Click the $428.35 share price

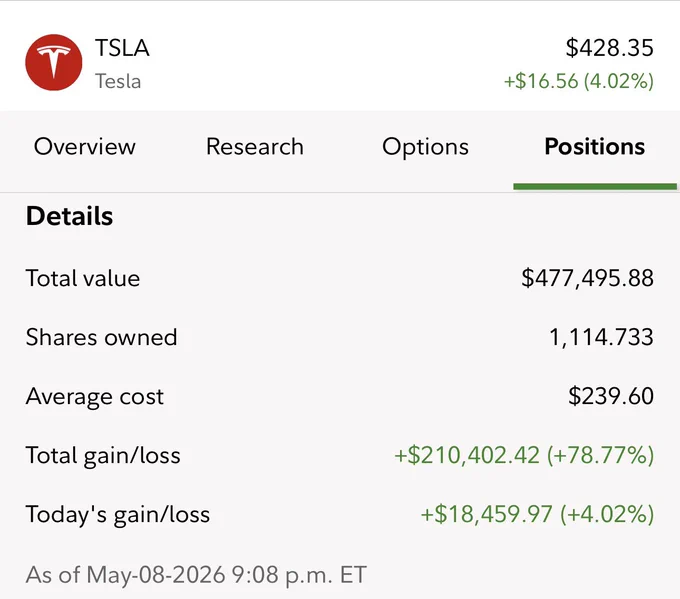(x=609, y=48)
